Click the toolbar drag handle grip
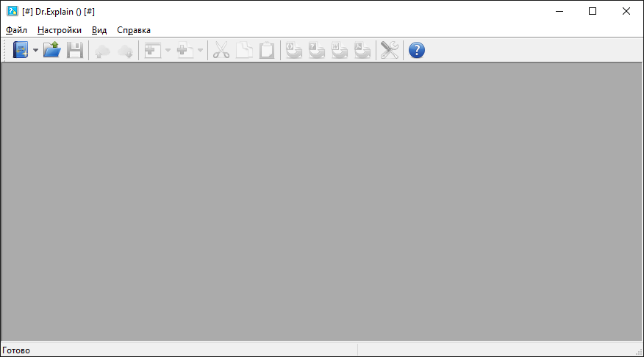Viewport: 644px width, 357px height. 4,51
